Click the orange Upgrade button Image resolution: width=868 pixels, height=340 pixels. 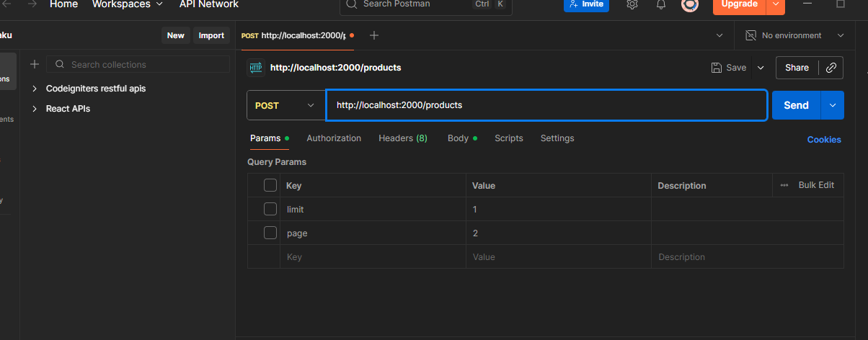point(740,4)
